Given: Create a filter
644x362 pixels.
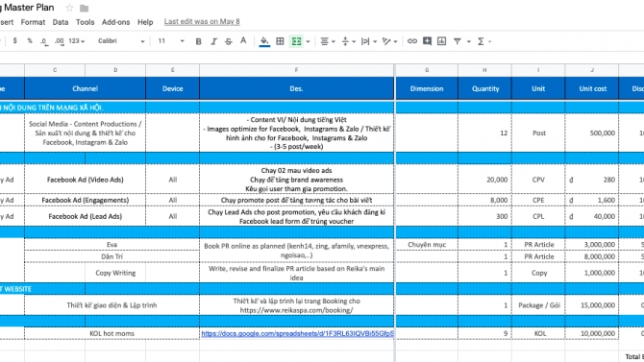Looking at the screenshot, I should pyautogui.click(x=457, y=41).
